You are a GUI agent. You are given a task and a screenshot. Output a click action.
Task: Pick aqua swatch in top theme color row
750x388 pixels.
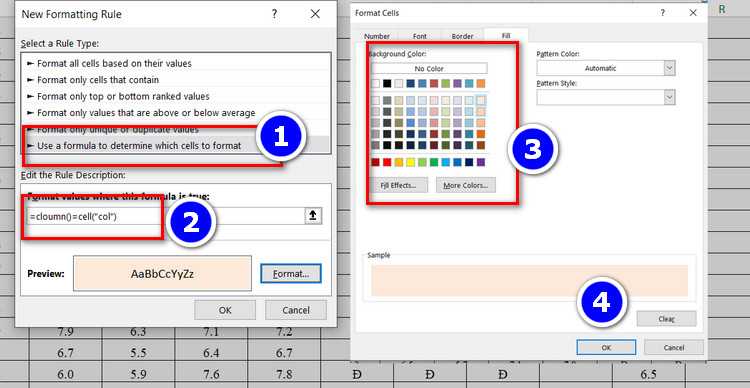[x=469, y=83]
